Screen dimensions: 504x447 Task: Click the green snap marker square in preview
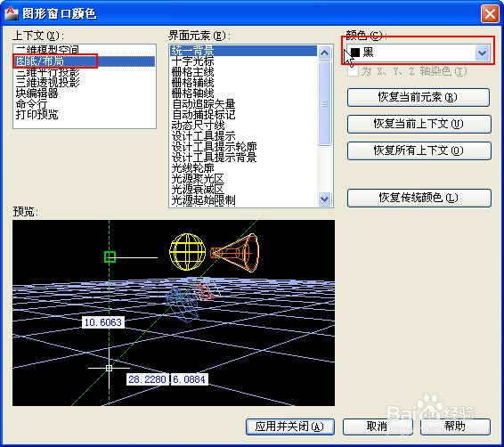[110, 256]
